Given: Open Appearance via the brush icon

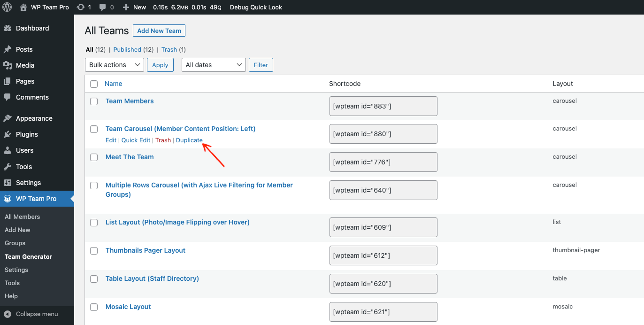Looking at the screenshot, I should [8, 118].
